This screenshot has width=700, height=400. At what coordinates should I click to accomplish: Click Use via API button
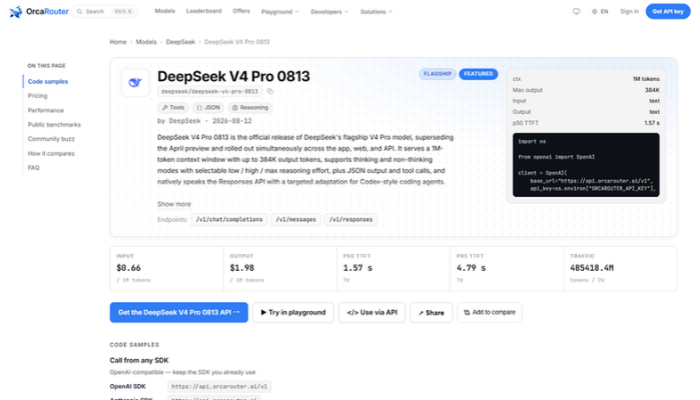click(x=372, y=312)
